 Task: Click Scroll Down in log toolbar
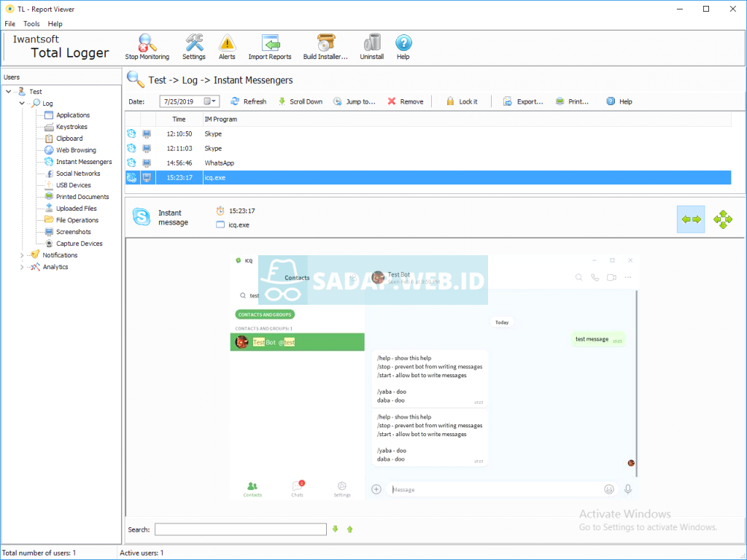[300, 101]
